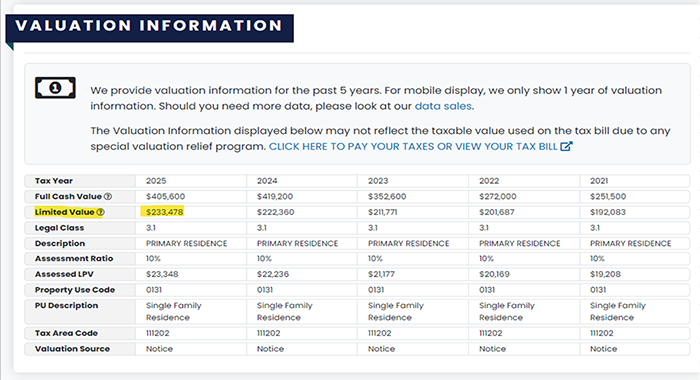This screenshot has width=700, height=380.
Task: Click full cash value $419,200
Action: click(x=275, y=196)
